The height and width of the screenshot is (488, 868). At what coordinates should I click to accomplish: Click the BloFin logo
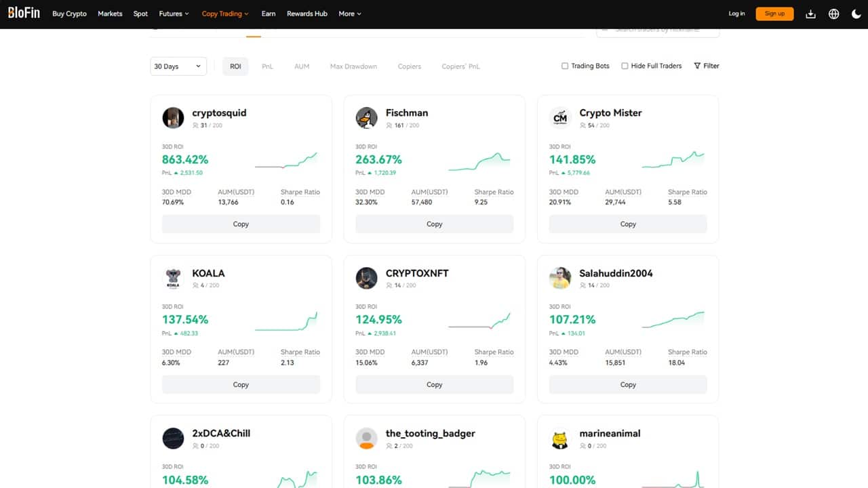pyautogui.click(x=23, y=12)
